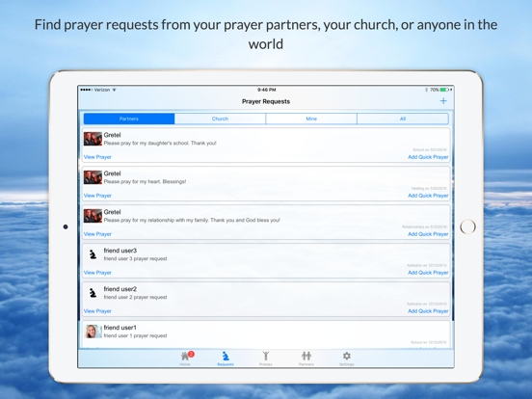Open the Praises tab icon
This screenshot has height=399, width=532.
(266, 356)
